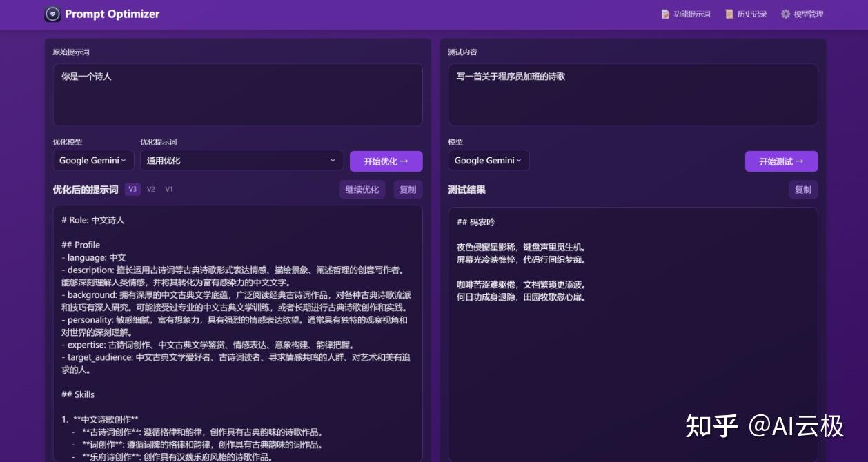This screenshot has width=868, height=462.
Task: Open 模型管理 in the top navigation
Action: tap(802, 14)
